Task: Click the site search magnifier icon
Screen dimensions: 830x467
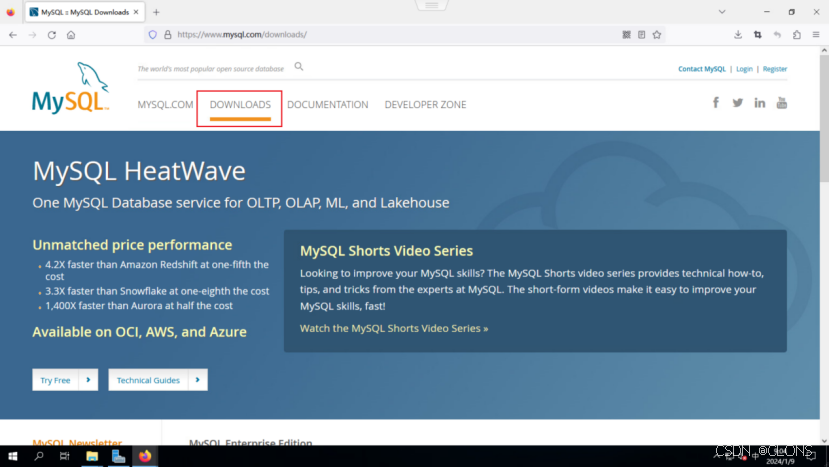Action: click(299, 67)
